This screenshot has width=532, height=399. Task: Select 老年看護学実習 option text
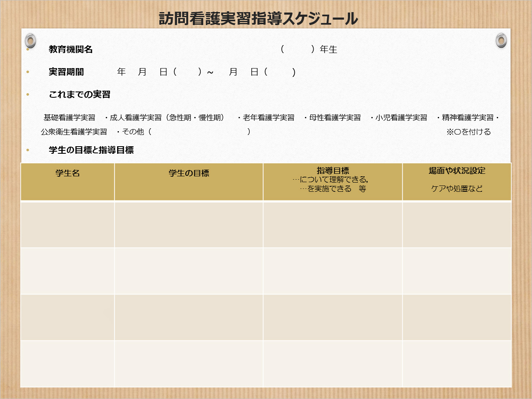click(268, 118)
